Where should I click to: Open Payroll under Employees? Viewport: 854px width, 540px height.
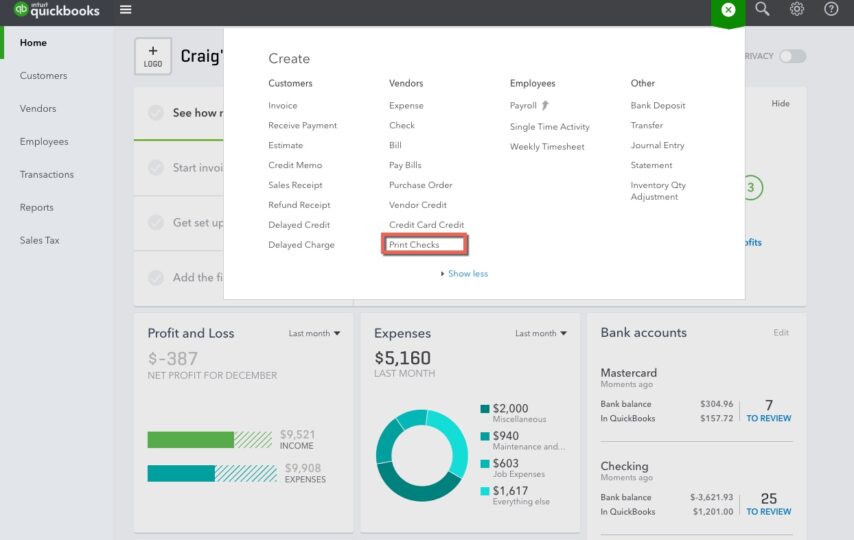pos(523,106)
